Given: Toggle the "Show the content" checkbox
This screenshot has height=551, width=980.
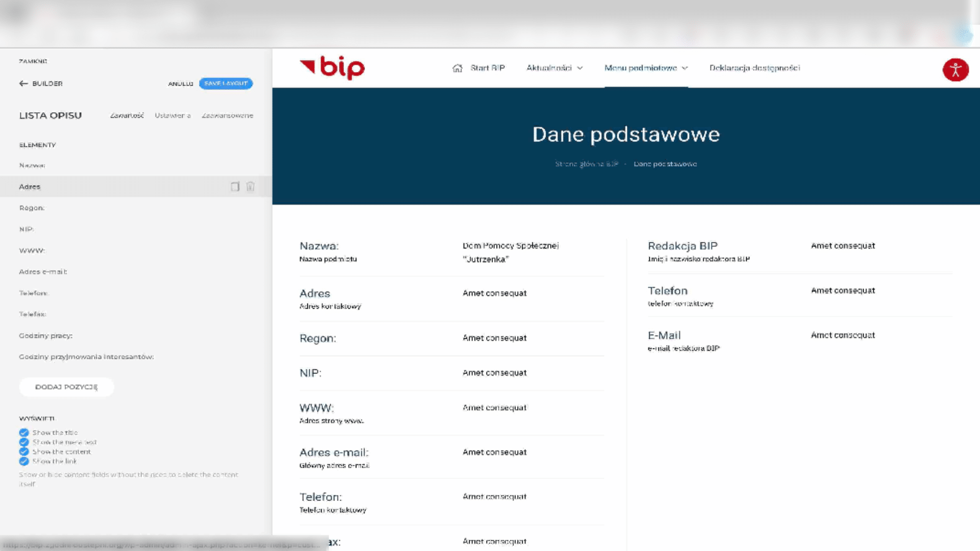Looking at the screenshot, I should 24,452.
